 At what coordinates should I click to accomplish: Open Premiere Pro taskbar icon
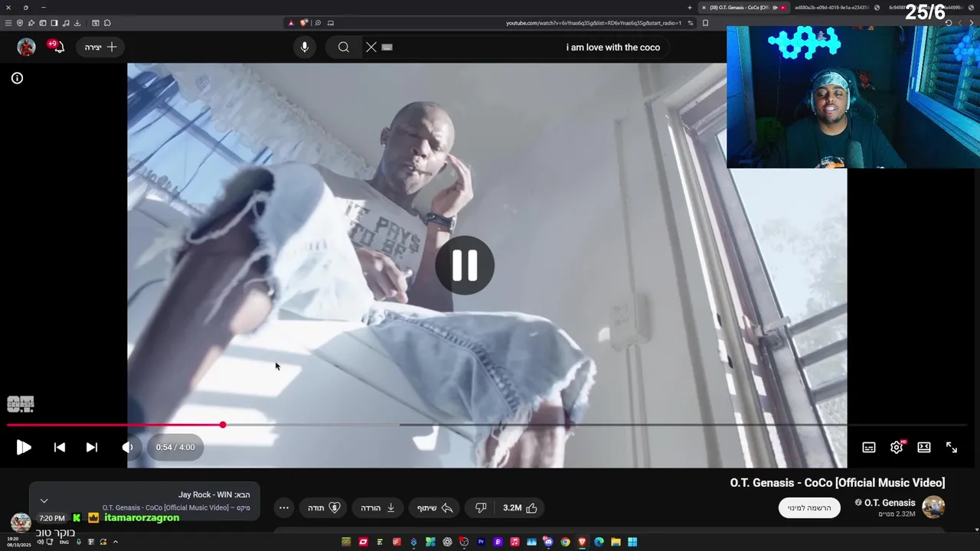coord(481,542)
